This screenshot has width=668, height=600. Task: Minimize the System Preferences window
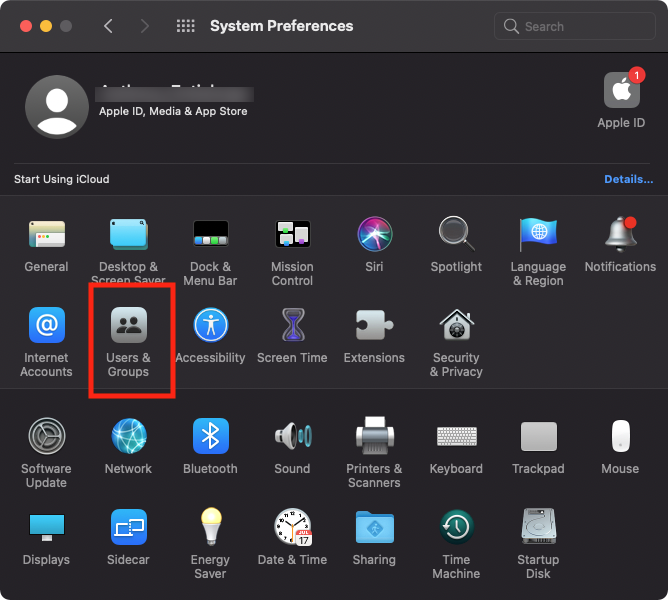pyautogui.click(x=46, y=26)
